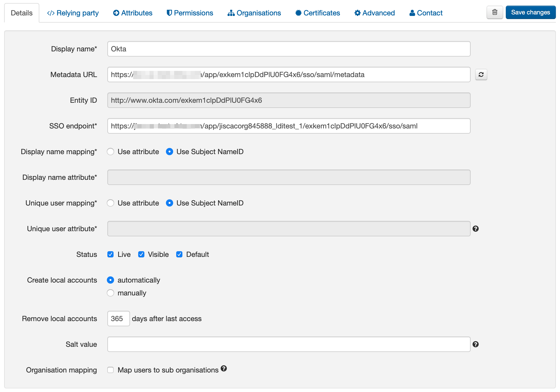Select Use attribute for Display name mapping
The height and width of the screenshot is (392, 560).
[110, 152]
